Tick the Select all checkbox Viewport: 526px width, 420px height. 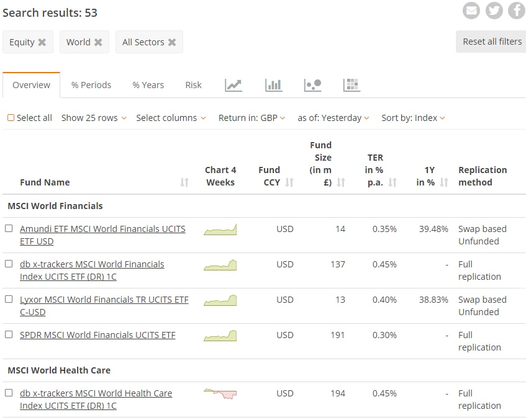(x=11, y=118)
